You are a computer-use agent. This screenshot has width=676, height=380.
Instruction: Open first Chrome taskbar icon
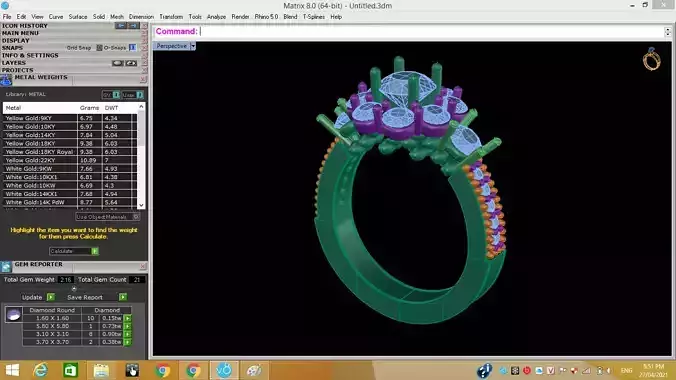[x=163, y=371]
